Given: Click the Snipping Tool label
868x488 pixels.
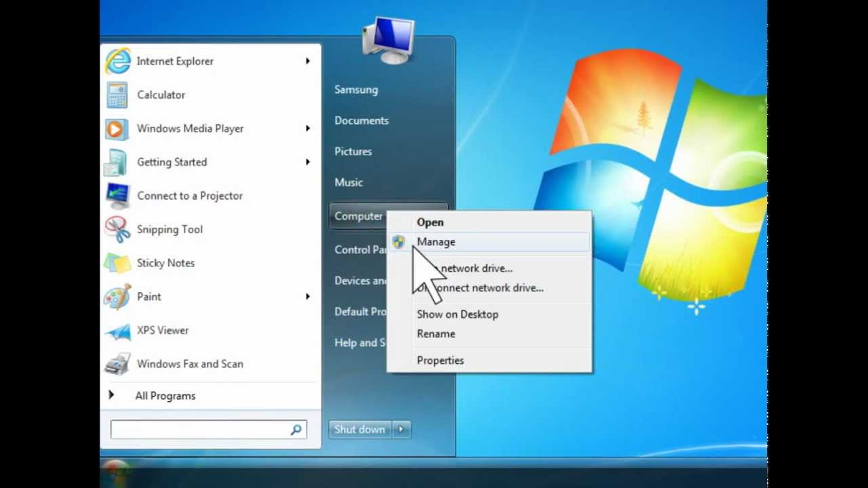Looking at the screenshot, I should (x=170, y=230).
